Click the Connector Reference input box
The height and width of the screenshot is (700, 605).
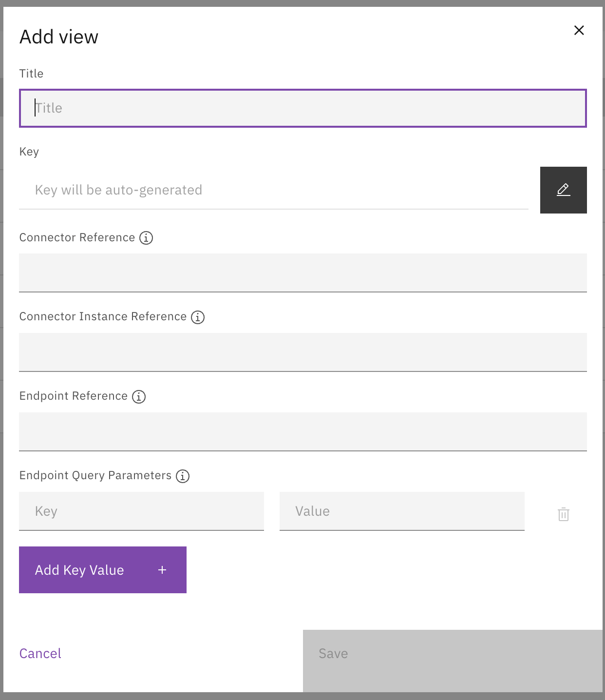[302, 272]
